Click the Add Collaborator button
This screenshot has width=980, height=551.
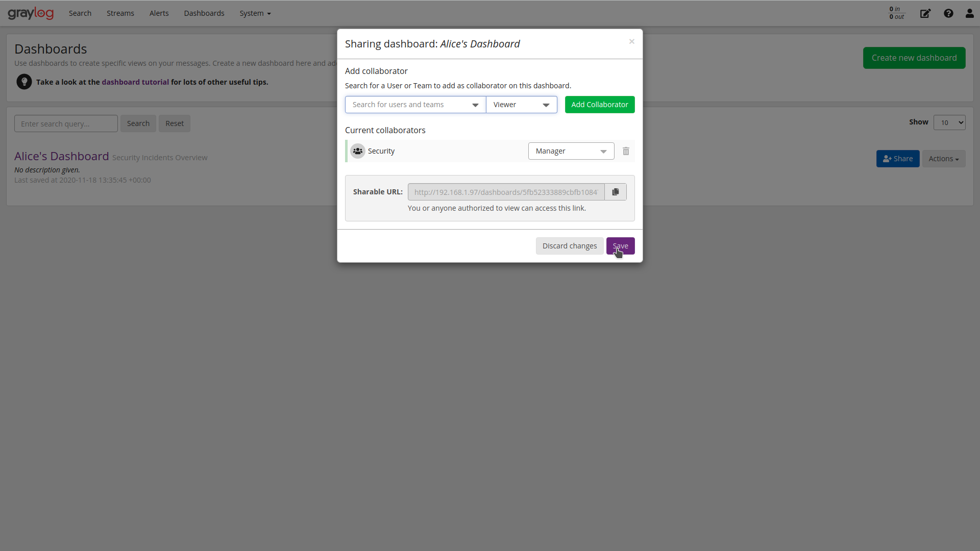[x=600, y=104]
